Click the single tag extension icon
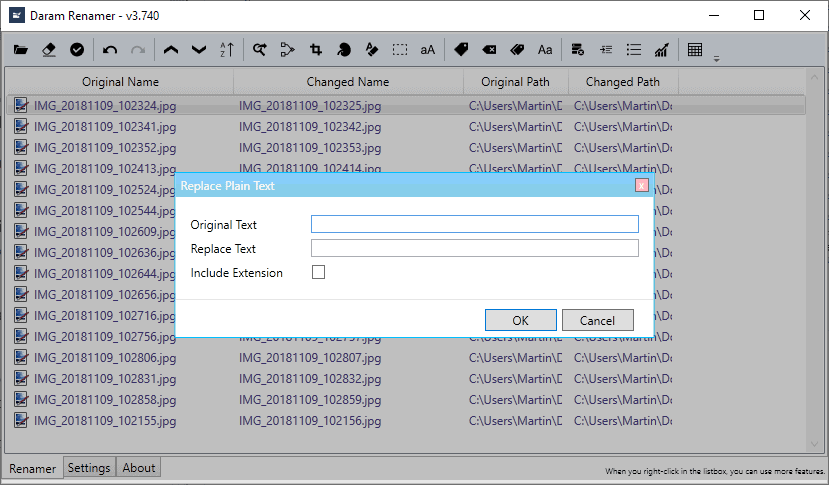Screen dimensions: 829x485 pos(461,50)
